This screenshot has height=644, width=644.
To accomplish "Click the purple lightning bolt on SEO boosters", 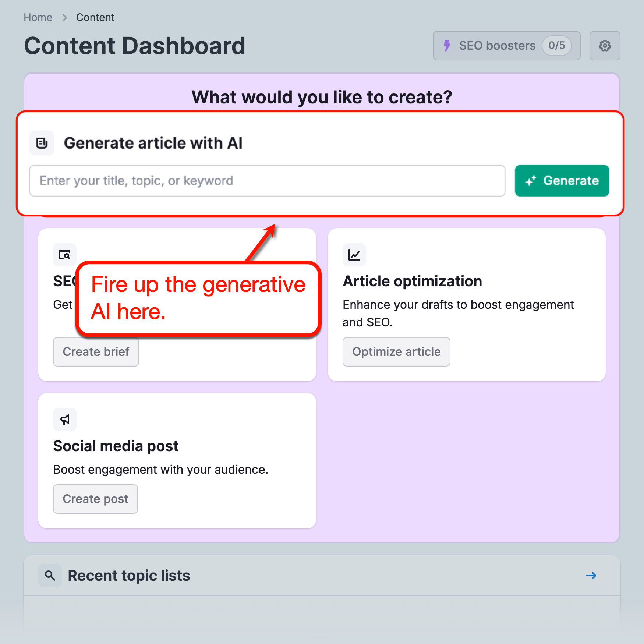I will [447, 46].
